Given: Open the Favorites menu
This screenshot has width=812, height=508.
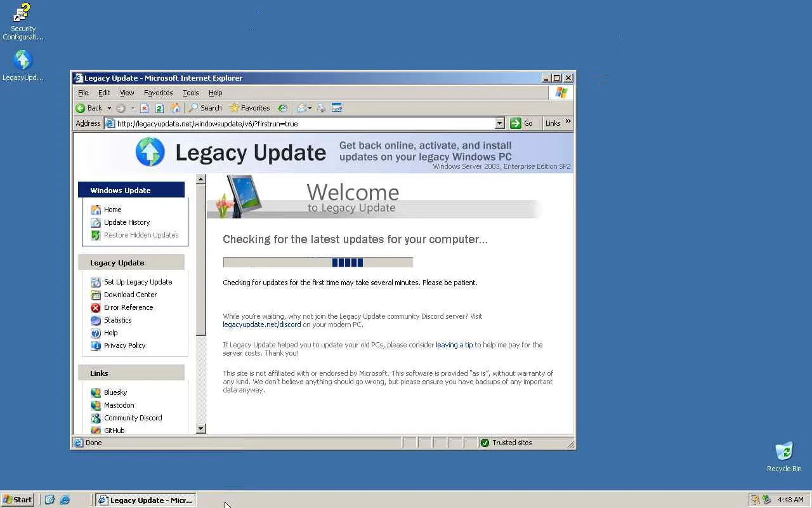Looking at the screenshot, I should click(x=158, y=93).
